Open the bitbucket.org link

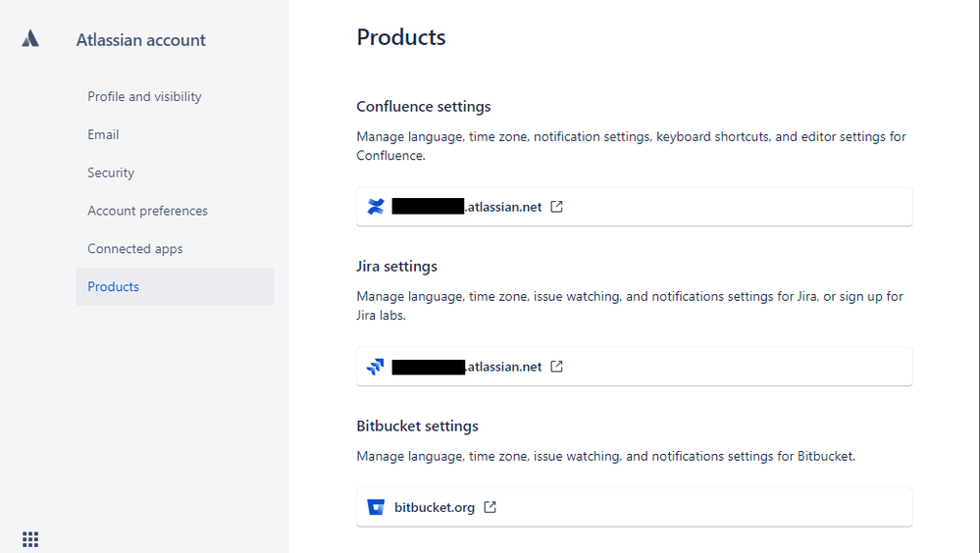click(x=435, y=507)
